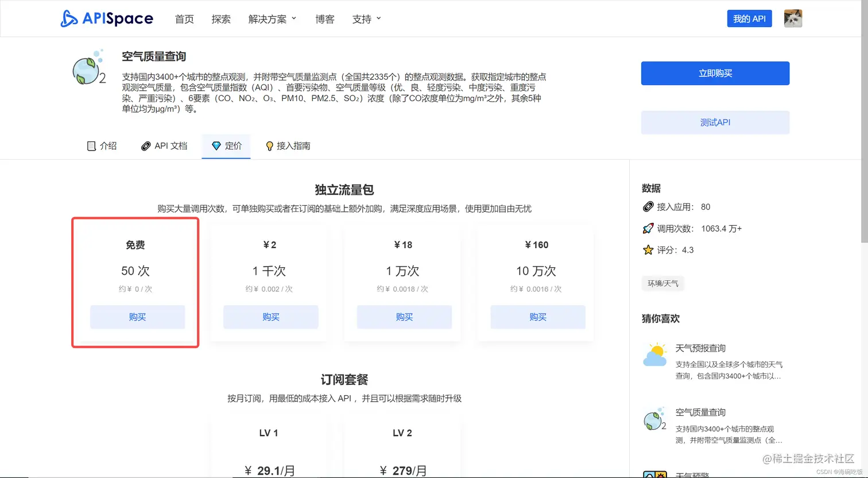The width and height of the screenshot is (868, 478).
Task: Click the 环境/天气 category tag
Action: click(x=662, y=283)
